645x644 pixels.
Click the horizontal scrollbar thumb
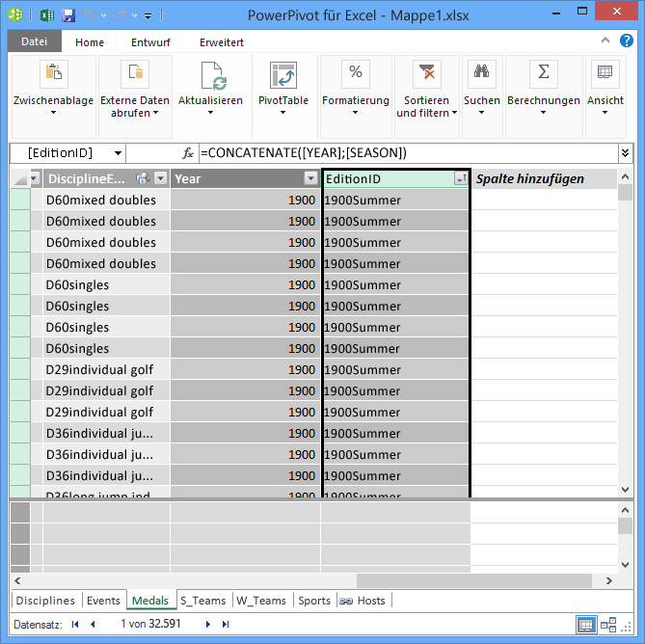(x=474, y=580)
